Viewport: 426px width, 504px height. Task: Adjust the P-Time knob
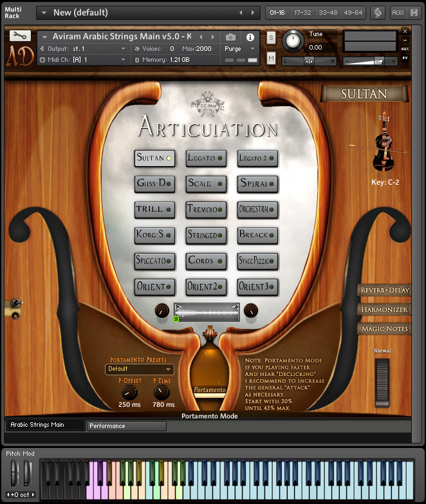(x=162, y=393)
